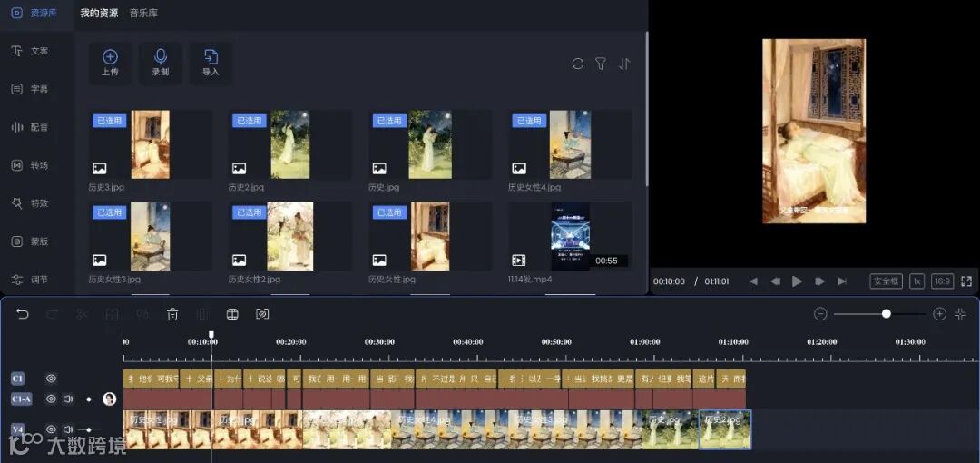Select the 历史2.jpg clip on timeline
This screenshot has height=463, width=980.
point(725,429)
